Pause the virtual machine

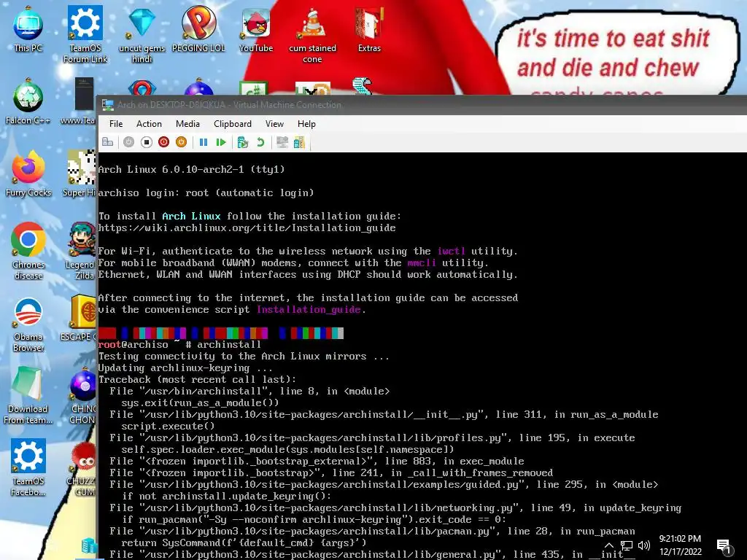coord(204,142)
